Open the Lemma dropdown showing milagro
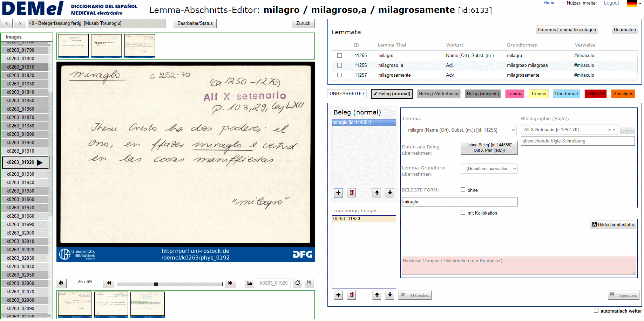 (x=460, y=130)
